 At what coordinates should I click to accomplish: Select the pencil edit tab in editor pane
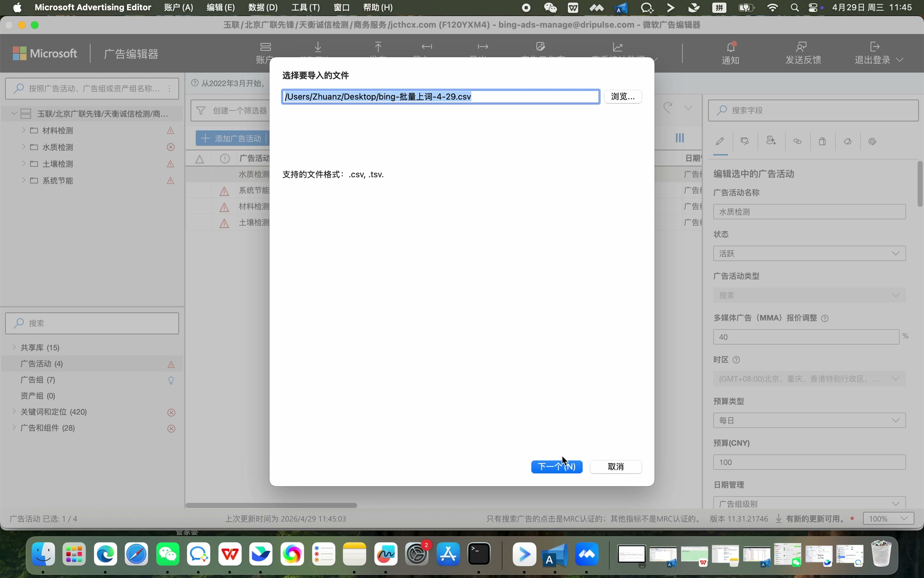point(720,142)
